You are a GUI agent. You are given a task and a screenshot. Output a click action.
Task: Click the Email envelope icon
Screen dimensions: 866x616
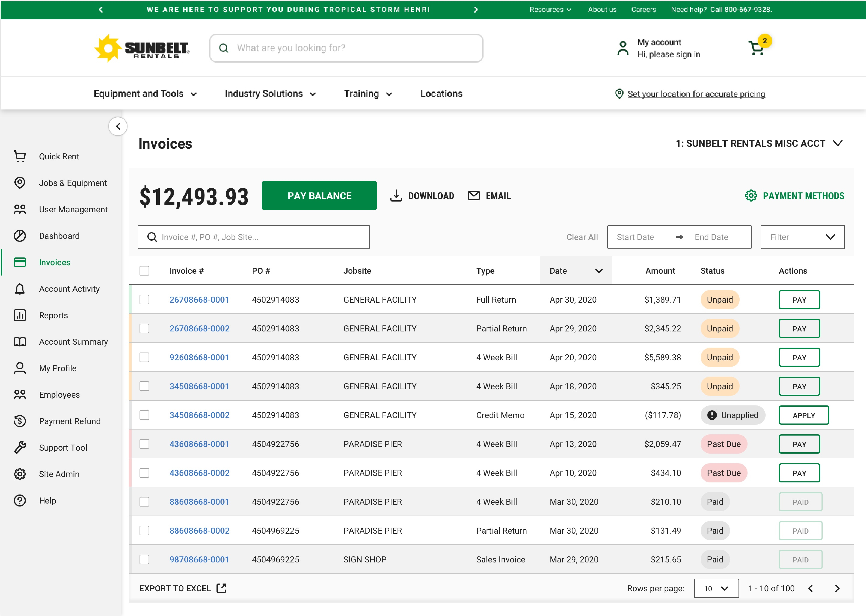474,196
